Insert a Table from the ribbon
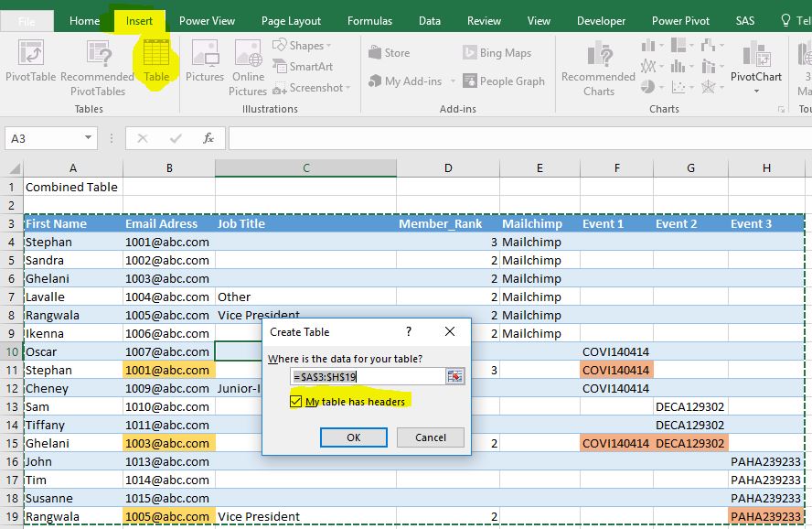 (155, 60)
